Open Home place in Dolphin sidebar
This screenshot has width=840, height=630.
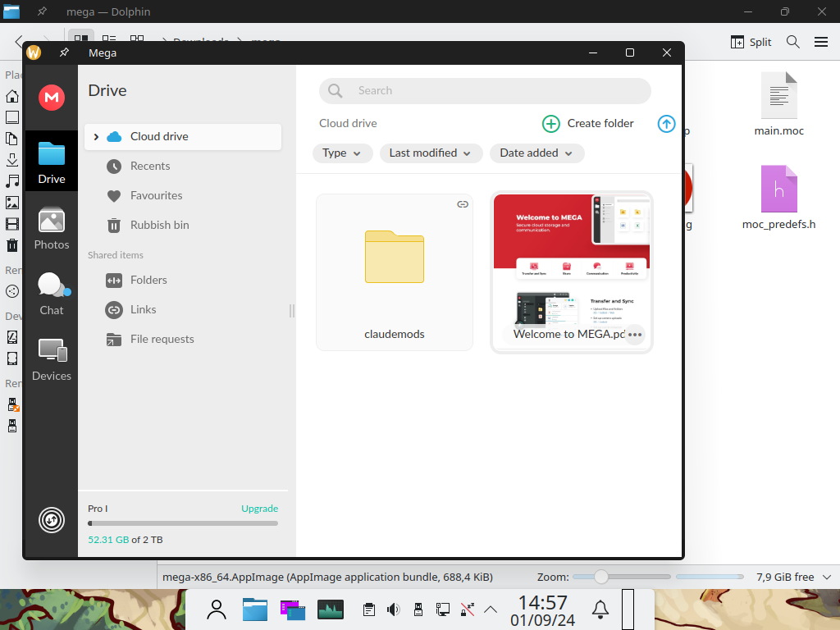tap(12, 96)
